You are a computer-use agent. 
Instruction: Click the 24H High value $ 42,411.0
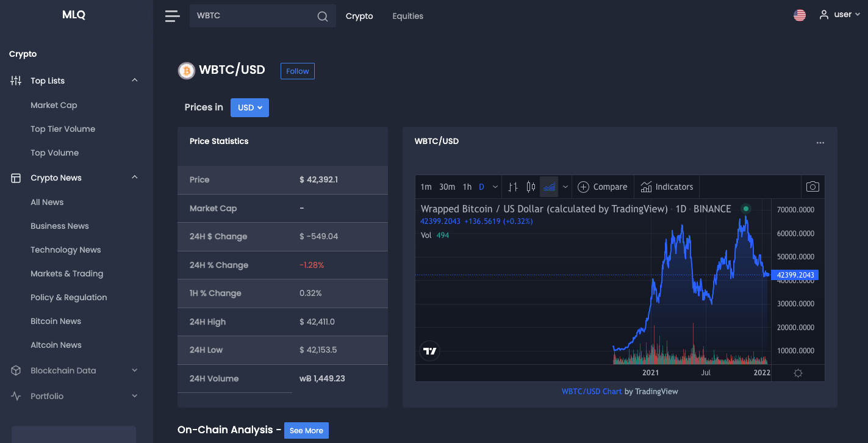(x=317, y=322)
